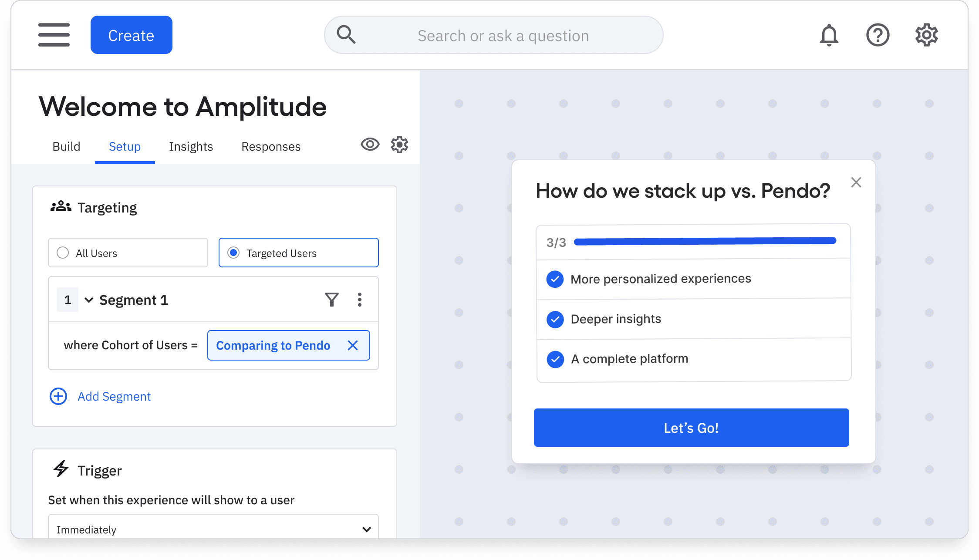Click the notifications bell icon
The width and height of the screenshot is (979, 560).
[x=829, y=35]
